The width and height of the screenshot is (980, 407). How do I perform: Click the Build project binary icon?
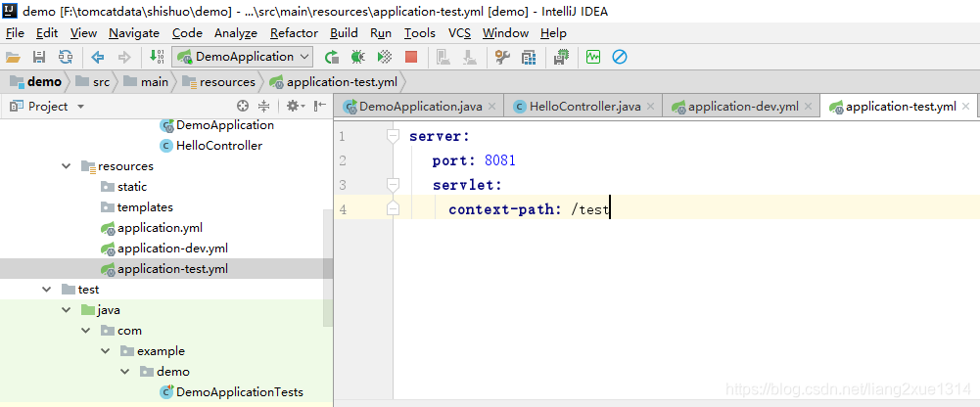157,58
